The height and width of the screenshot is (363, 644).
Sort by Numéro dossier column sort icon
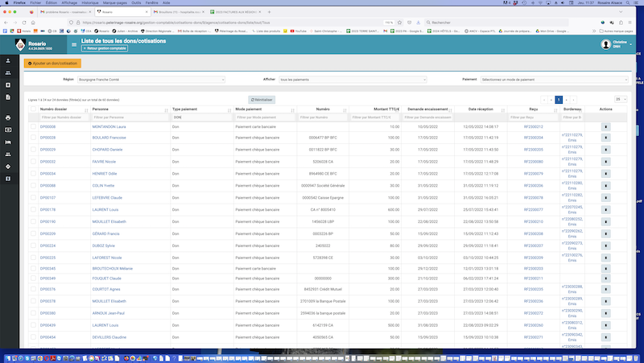[x=87, y=109]
